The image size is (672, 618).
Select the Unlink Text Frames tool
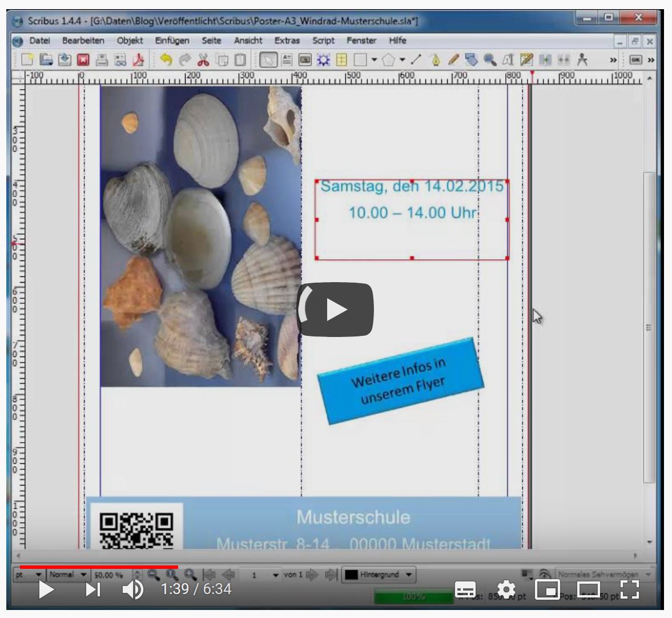pyautogui.click(x=564, y=59)
